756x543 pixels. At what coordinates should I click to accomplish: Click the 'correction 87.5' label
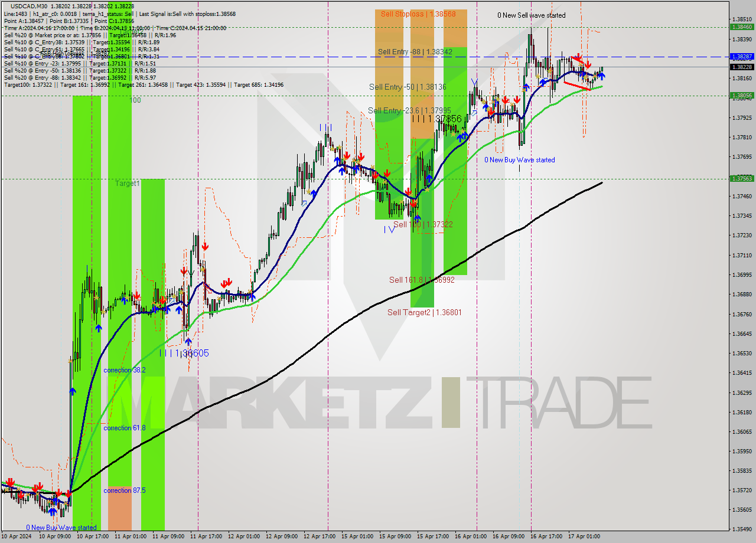click(125, 490)
